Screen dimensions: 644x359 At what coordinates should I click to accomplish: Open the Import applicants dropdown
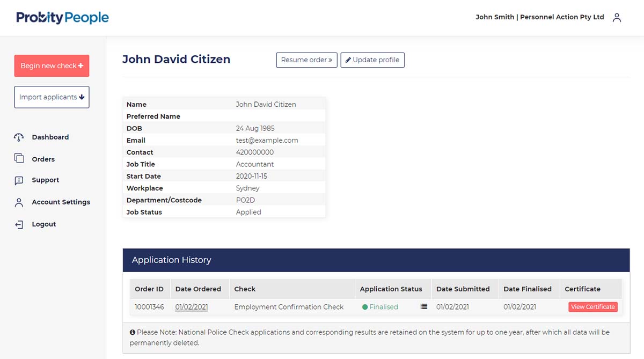(52, 97)
